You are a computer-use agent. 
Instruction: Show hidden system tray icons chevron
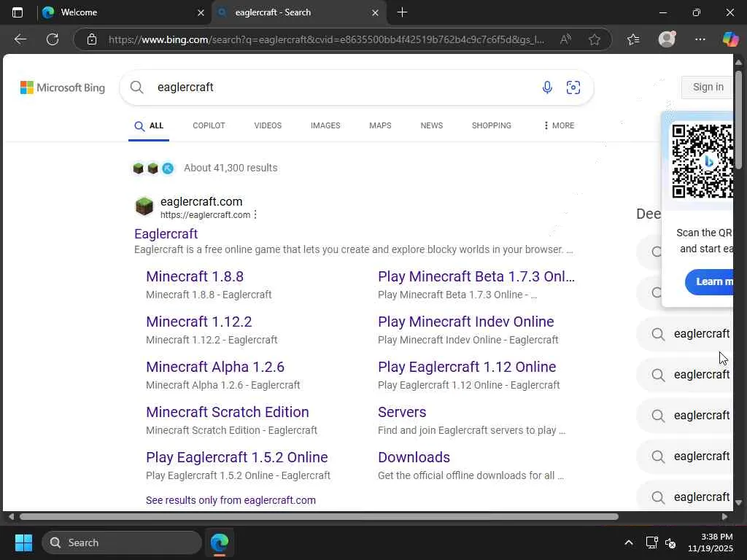[x=628, y=542]
